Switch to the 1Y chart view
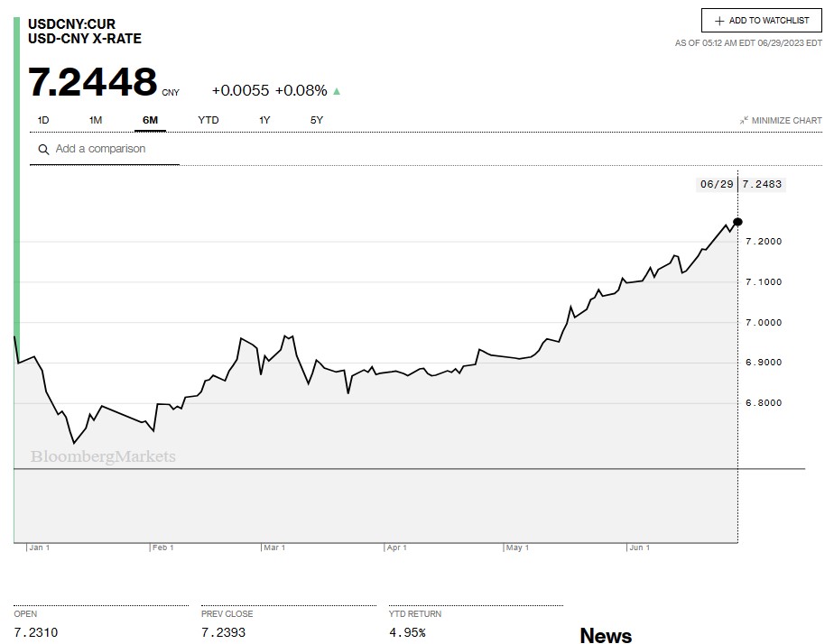Screen dimensions: 834x644 (264, 120)
